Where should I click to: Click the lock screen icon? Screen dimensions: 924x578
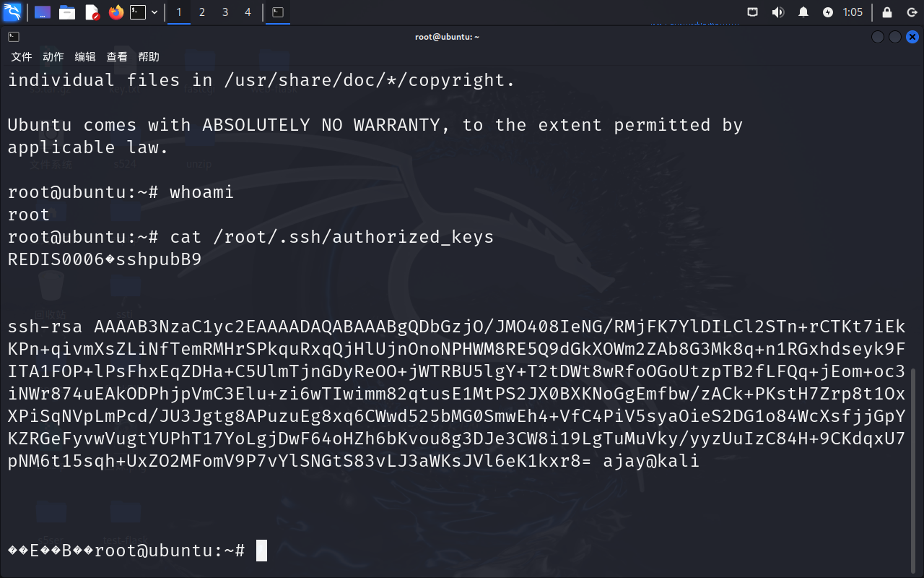(x=887, y=12)
